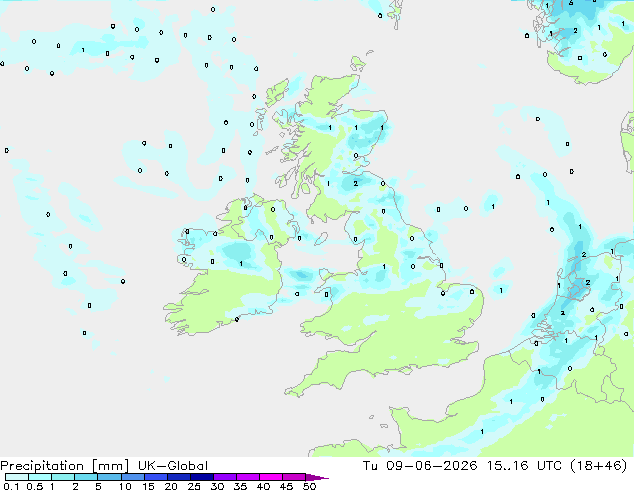Viewport: 634px width, 490px height.
Task: Click the '35' legend scale label
Action: (x=240, y=486)
